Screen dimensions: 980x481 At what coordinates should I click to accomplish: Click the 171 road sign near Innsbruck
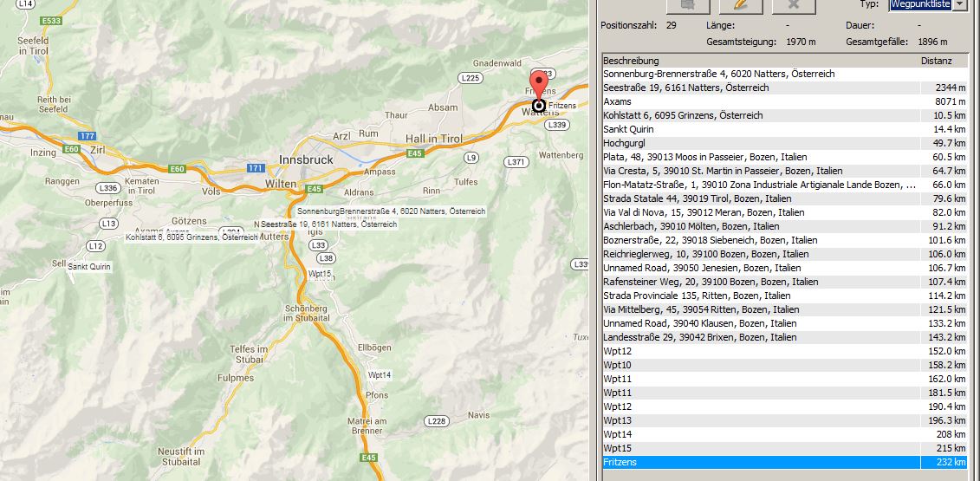click(x=255, y=167)
